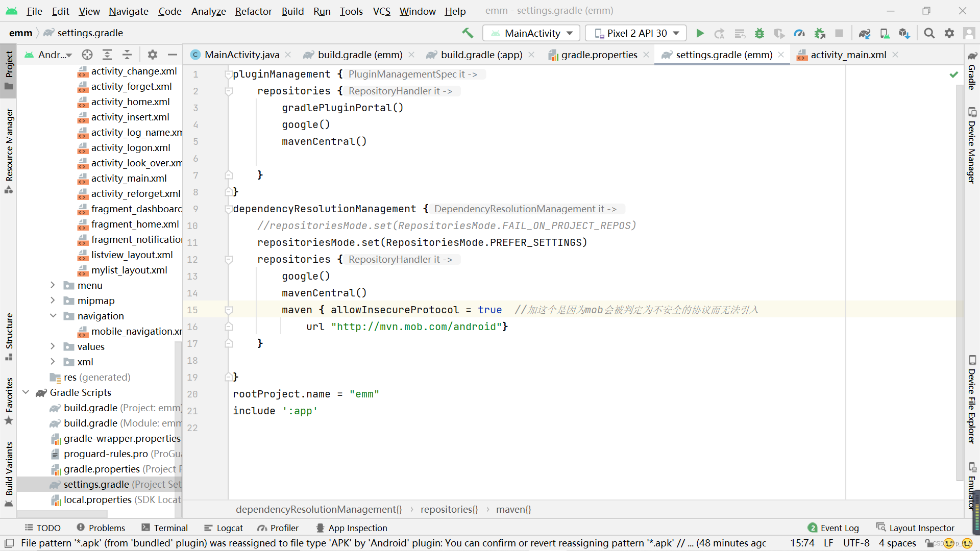The height and width of the screenshot is (551, 980).
Task: Open the Terminal tool window
Action: (x=165, y=528)
